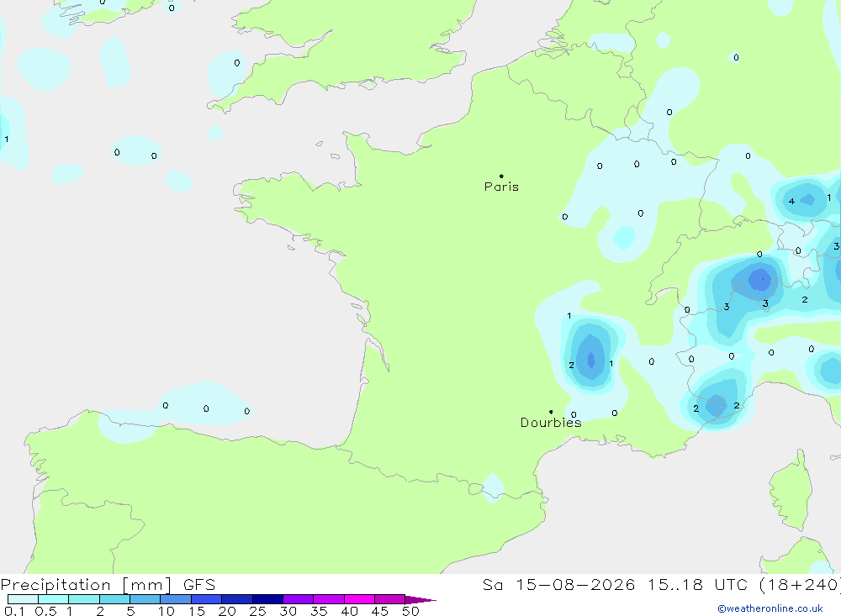Pick the 15–20 mm legend swatch
Viewport: 841px width, 616px height.
pyautogui.click(x=207, y=599)
